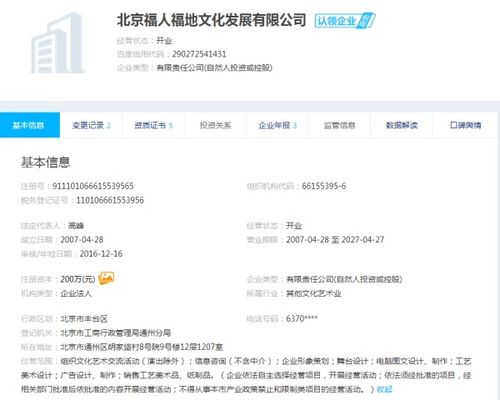Open the 企业年报 tab

pyautogui.click(x=277, y=125)
